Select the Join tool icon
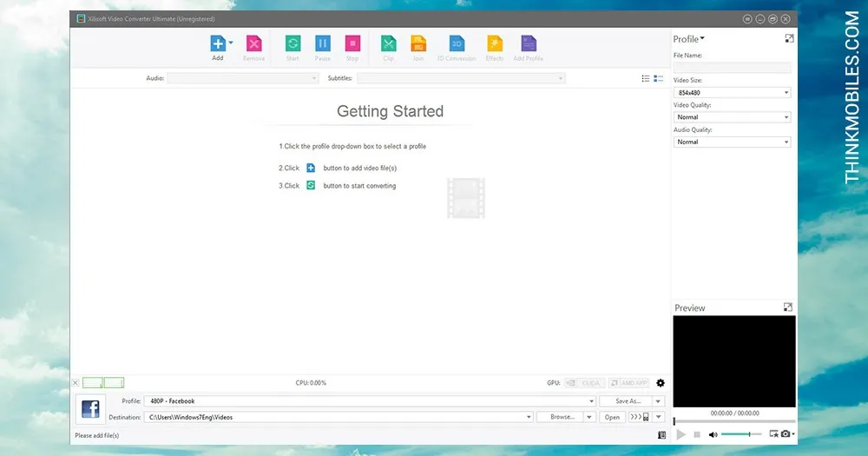This screenshot has width=868, height=456. pyautogui.click(x=418, y=43)
